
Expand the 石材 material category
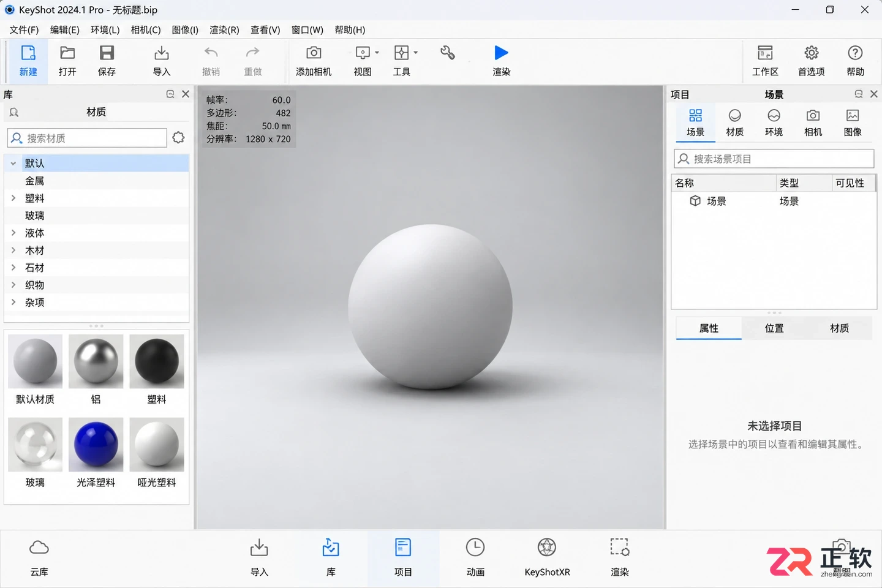point(13,268)
